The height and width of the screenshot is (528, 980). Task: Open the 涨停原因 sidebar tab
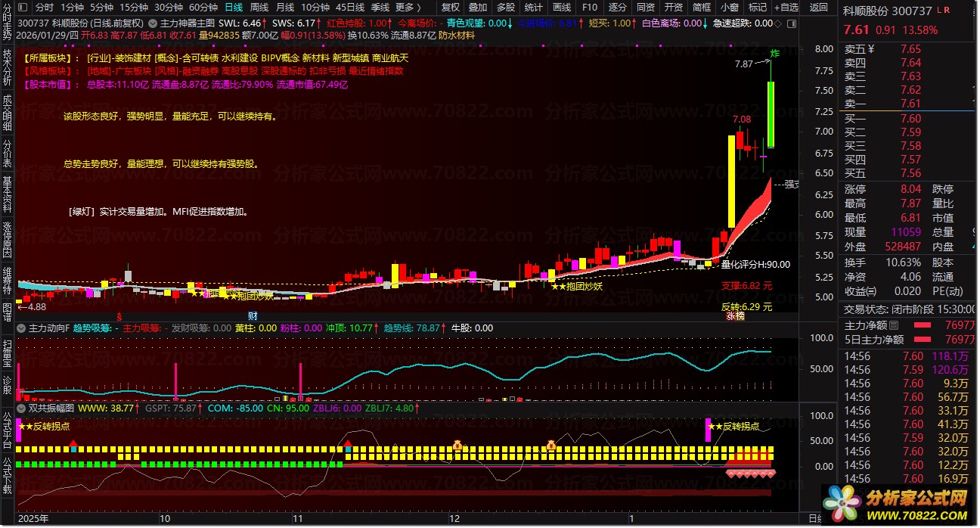tap(8, 240)
